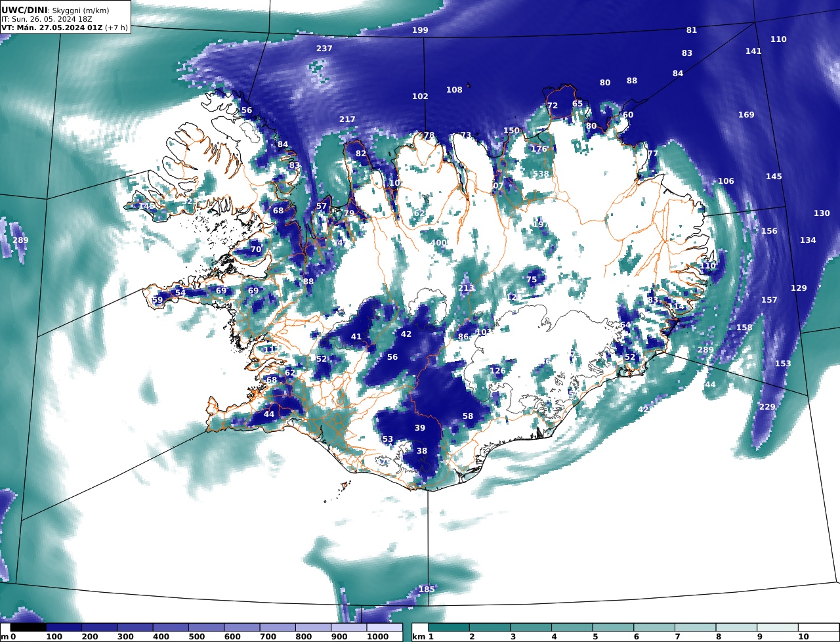Viewport: 840px width, 642px height.
Task: Click the visibility value 53
Action: (388, 440)
